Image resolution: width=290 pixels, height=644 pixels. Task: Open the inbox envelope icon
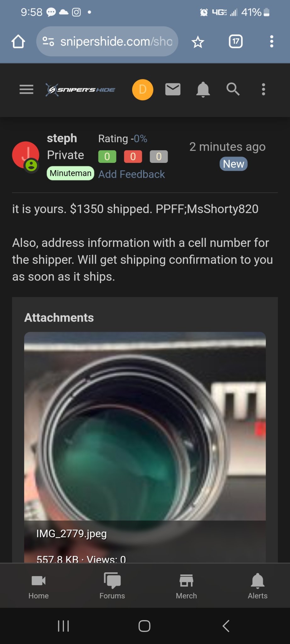pyautogui.click(x=173, y=89)
